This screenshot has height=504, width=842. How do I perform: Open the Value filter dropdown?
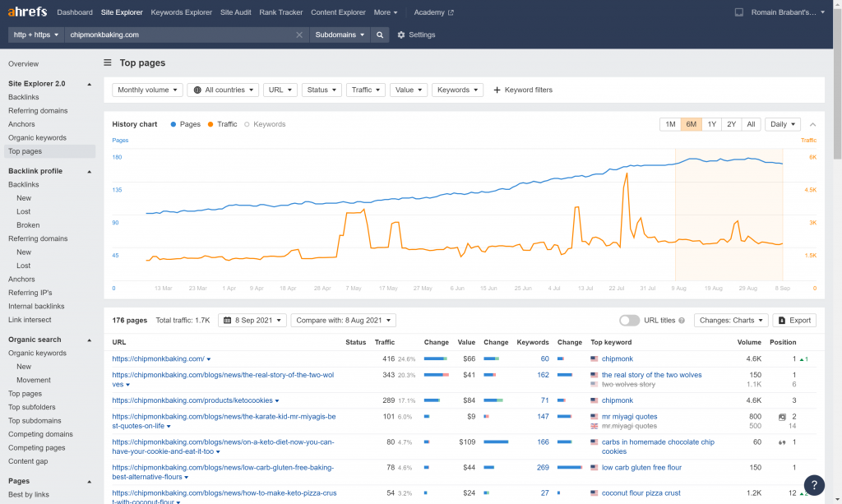[x=409, y=90]
